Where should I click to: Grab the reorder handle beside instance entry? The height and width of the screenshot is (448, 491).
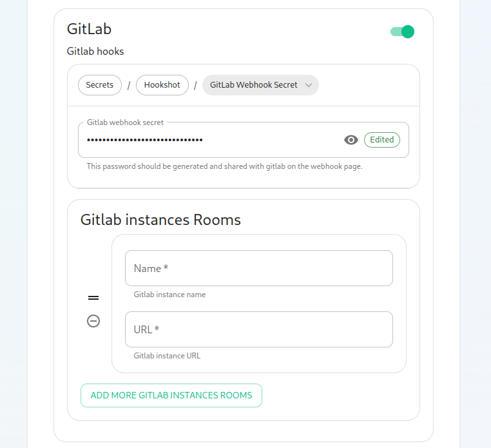tap(93, 298)
